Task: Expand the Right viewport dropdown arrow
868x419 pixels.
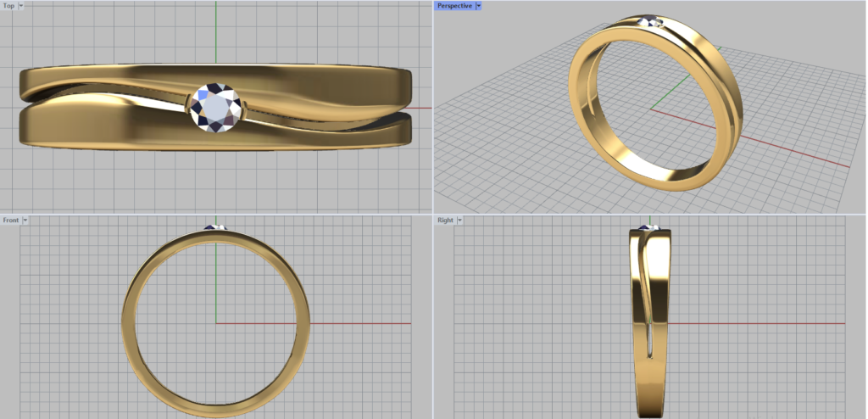Action: click(x=459, y=221)
